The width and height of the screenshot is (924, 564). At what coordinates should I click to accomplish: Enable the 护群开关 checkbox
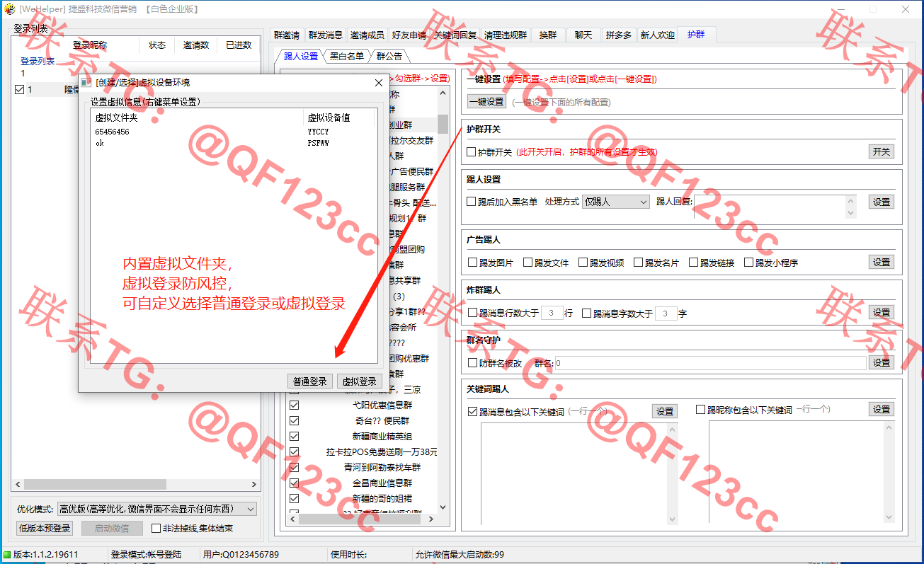click(x=472, y=152)
